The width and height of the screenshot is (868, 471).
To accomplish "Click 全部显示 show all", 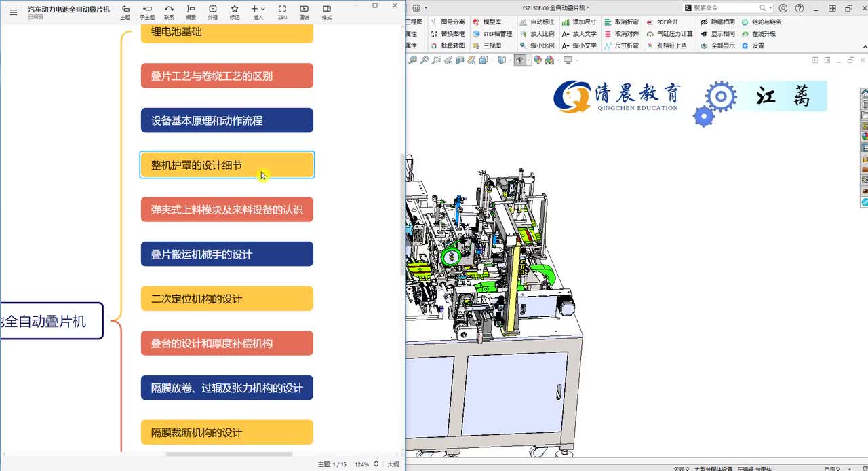I will click(x=717, y=45).
